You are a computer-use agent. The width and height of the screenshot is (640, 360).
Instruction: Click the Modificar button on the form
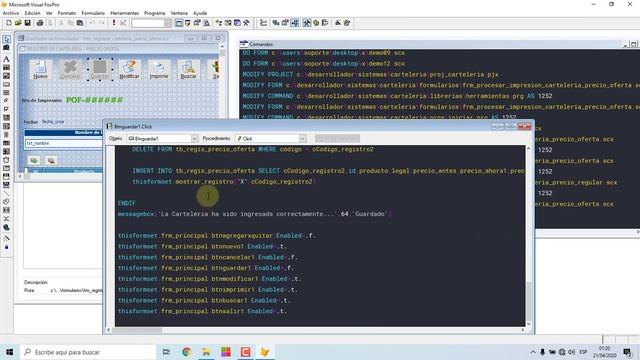129,69
